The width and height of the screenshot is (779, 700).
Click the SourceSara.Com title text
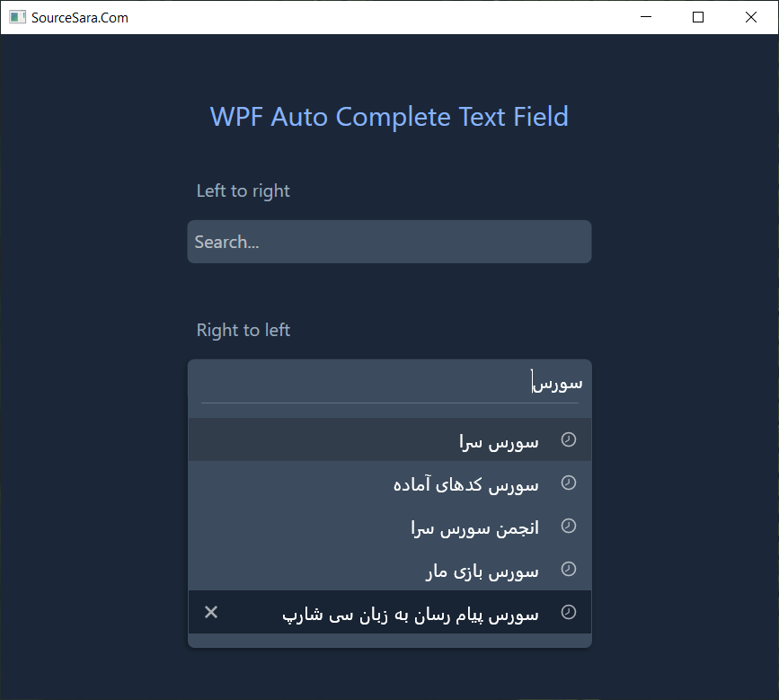tap(81, 17)
